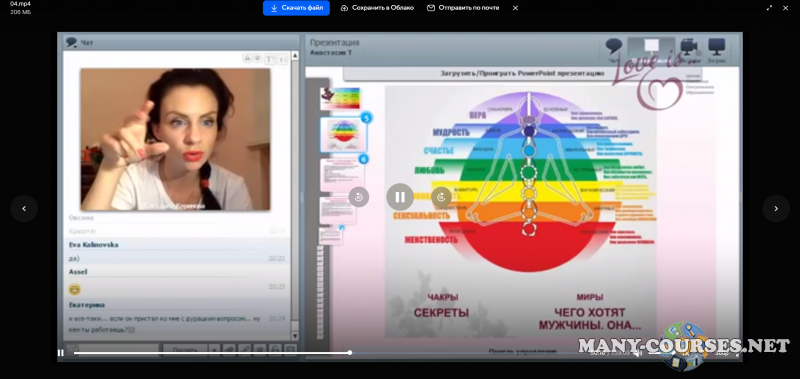
Task: Click the slide 5 thumbnail in presentation panel
Action: [x=343, y=135]
